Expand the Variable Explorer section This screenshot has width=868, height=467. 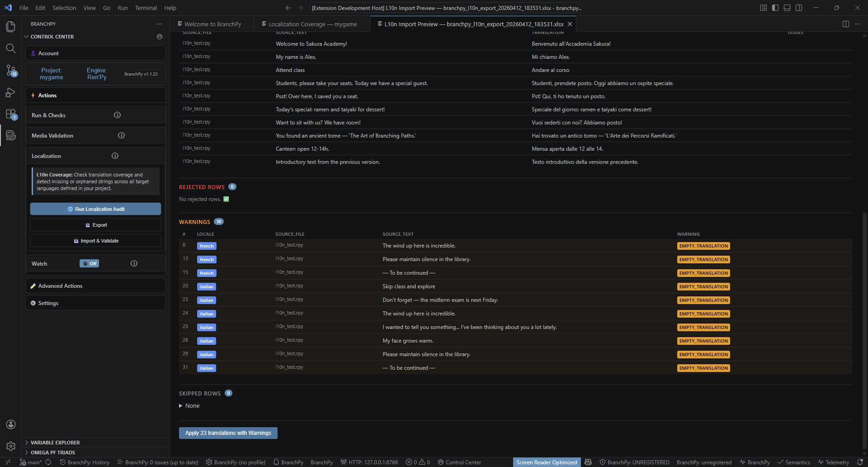tap(55, 443)
